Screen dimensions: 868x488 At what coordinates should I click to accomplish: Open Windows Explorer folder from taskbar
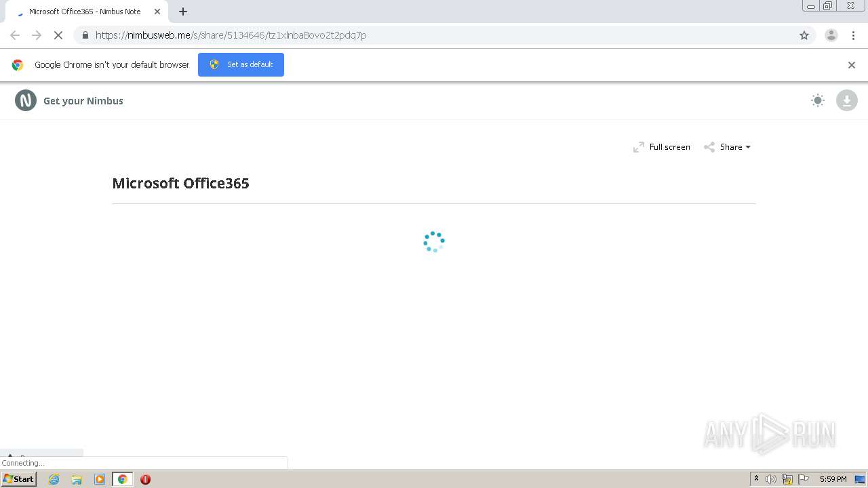pyautogui.click(x=77, y=479)
